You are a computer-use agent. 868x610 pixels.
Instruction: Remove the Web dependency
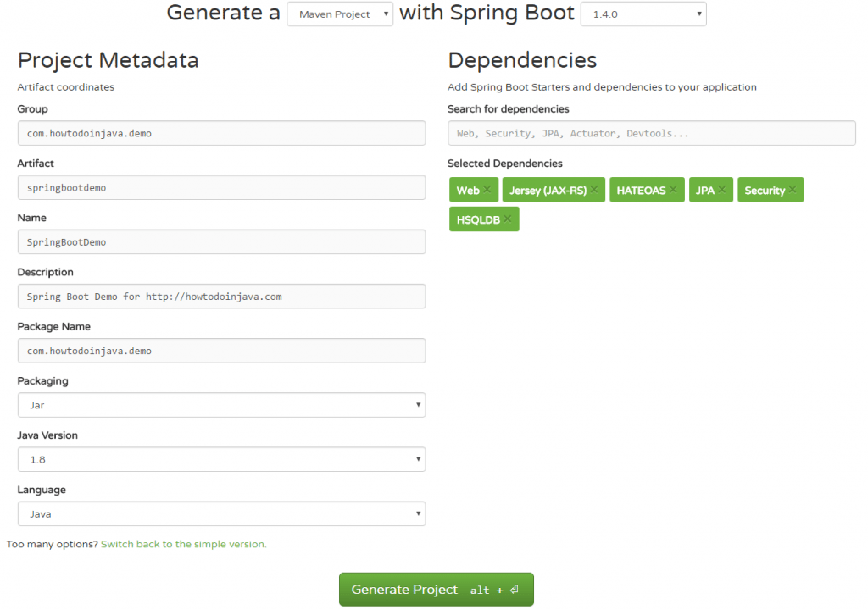[487, 189]
